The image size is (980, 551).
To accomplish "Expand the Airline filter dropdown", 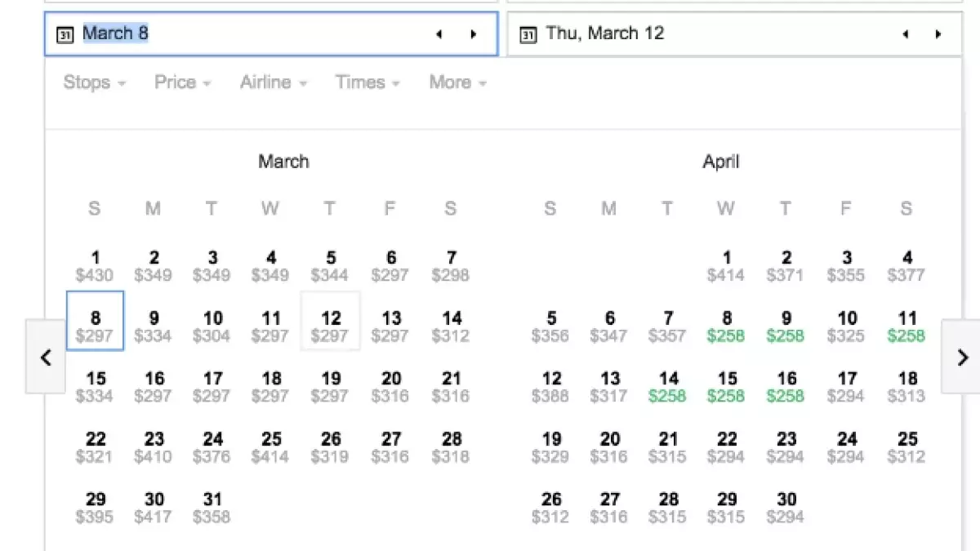I will point(273,82).
